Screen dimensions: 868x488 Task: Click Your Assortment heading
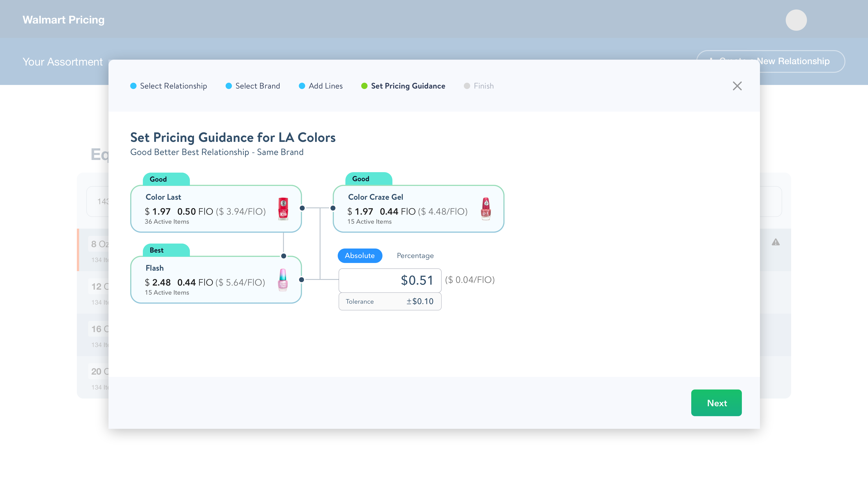point(63,62)
